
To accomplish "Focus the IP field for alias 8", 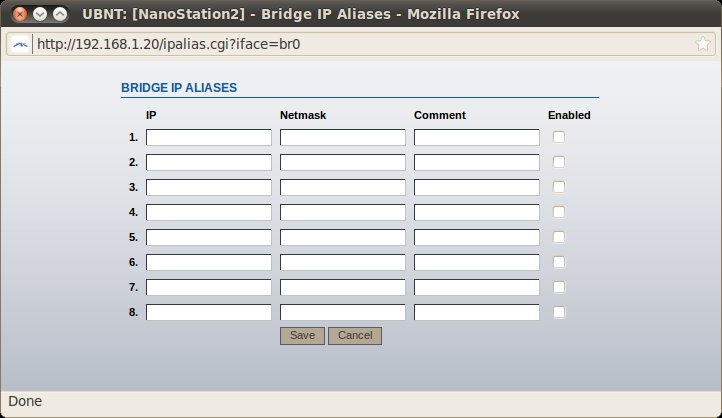I will click(x=208, y=312).
